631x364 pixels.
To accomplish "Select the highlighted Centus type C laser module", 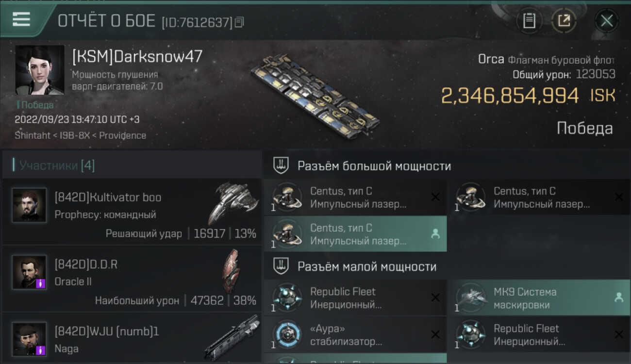I will 355,234.
